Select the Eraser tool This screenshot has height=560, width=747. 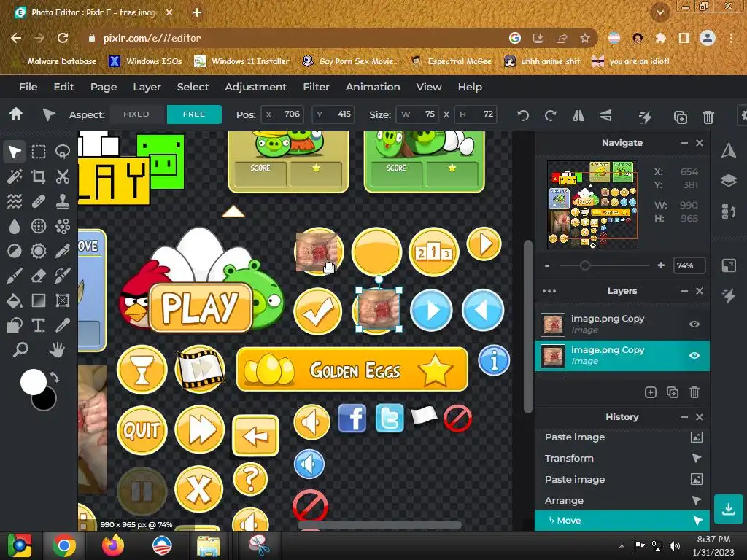(x=39, y=276)
